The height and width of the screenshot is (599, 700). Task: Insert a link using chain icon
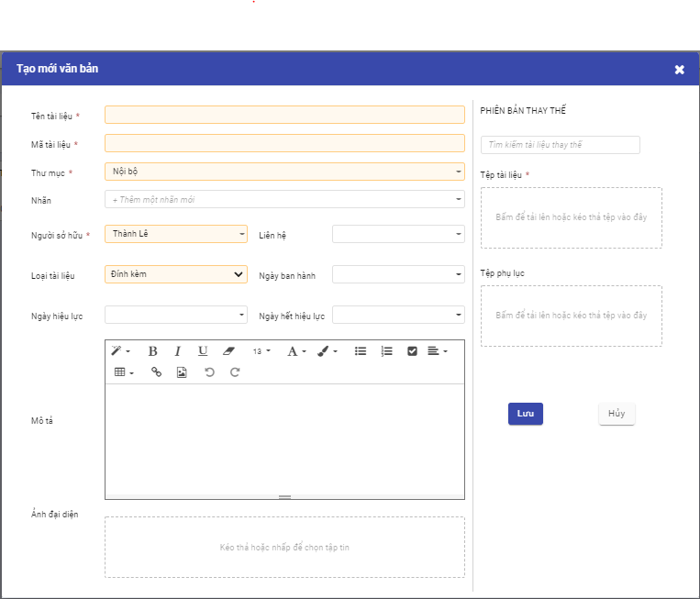(156, 372)
